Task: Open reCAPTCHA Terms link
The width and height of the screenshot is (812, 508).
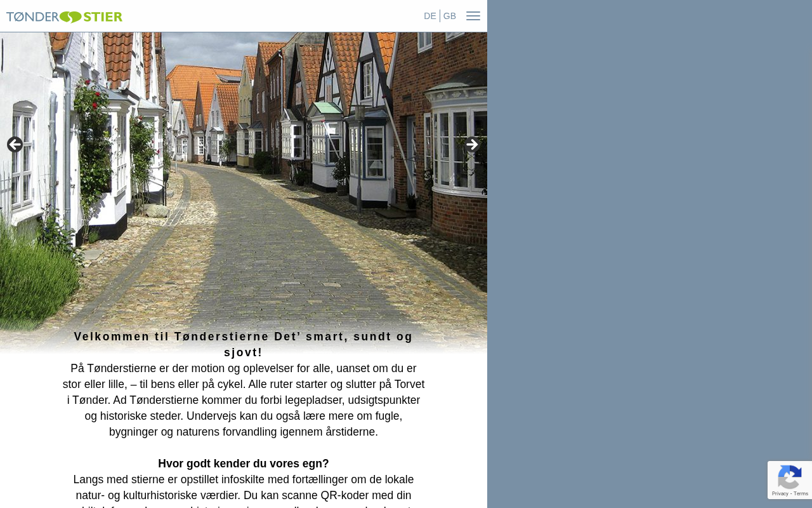Action: pos(801,493)
